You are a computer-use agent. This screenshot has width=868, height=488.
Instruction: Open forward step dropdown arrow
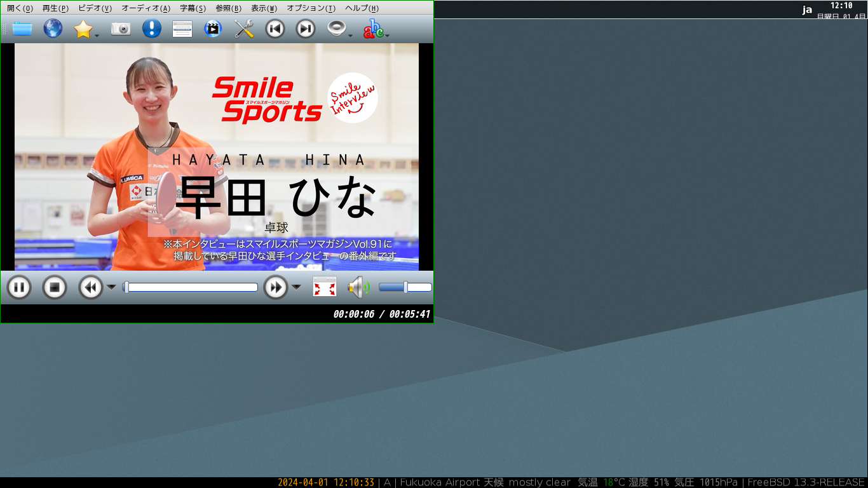(296, 287)
